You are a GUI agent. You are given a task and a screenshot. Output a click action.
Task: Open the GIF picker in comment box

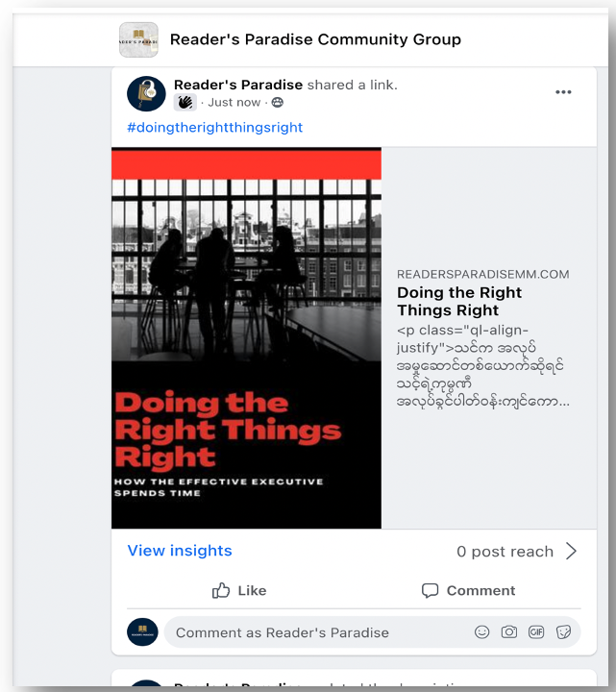pyautogui.click(x=536, y=632)
